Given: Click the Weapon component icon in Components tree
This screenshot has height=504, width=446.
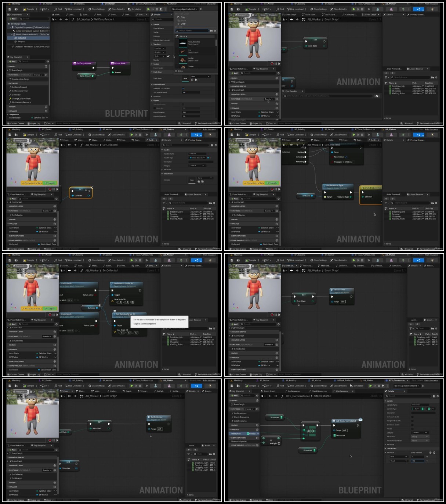Looking at the screenshot, I should click(x=16, y=41).
